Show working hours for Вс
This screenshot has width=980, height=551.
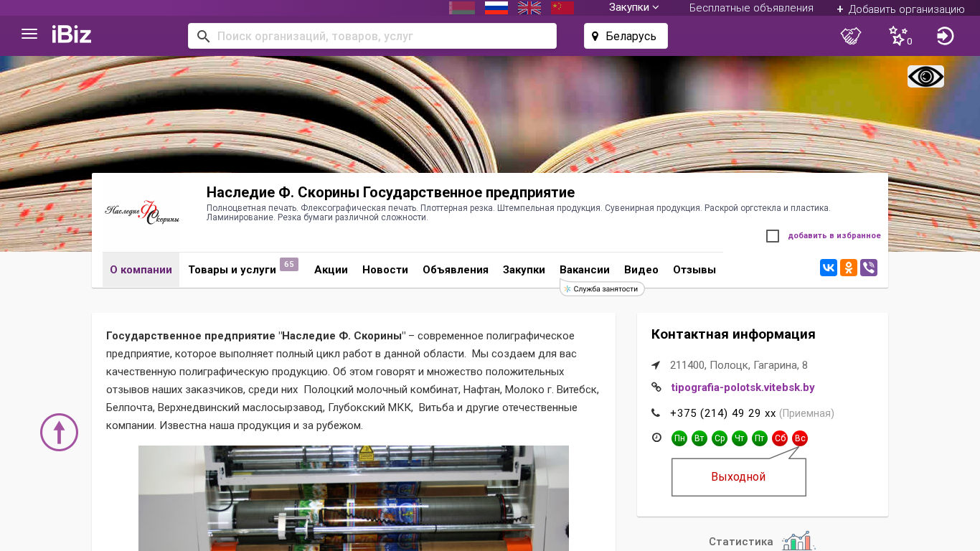(x=800, y=438)
